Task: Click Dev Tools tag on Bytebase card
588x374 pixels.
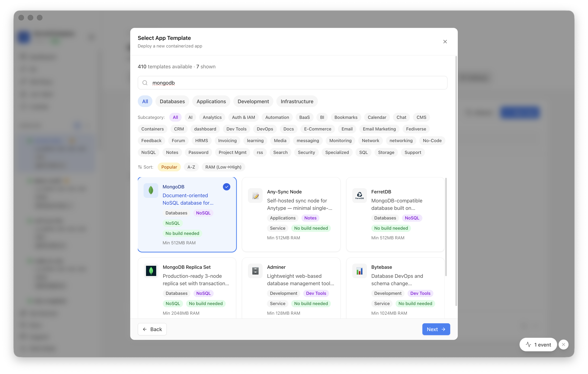Action: [x=420, y=293]
